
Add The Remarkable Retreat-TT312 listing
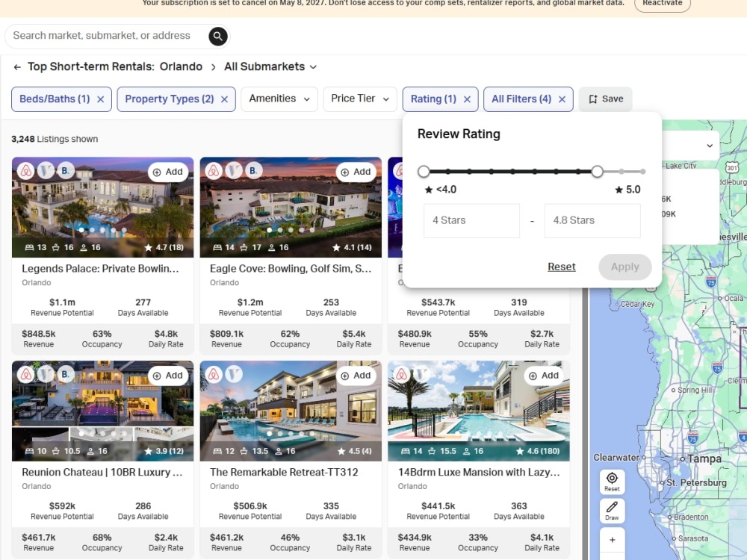pos(356,376)
